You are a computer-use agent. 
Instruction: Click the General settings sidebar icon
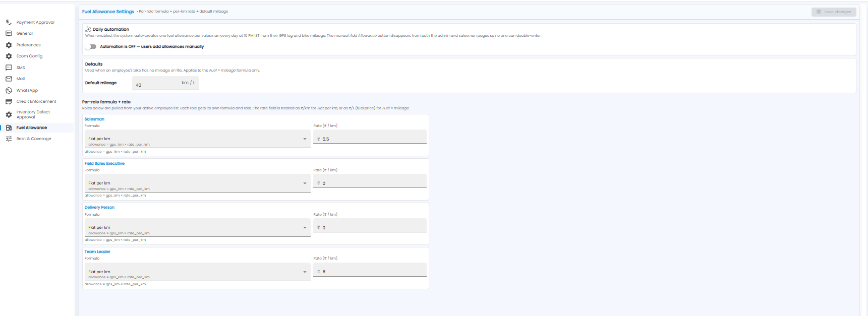pos(9,33)
